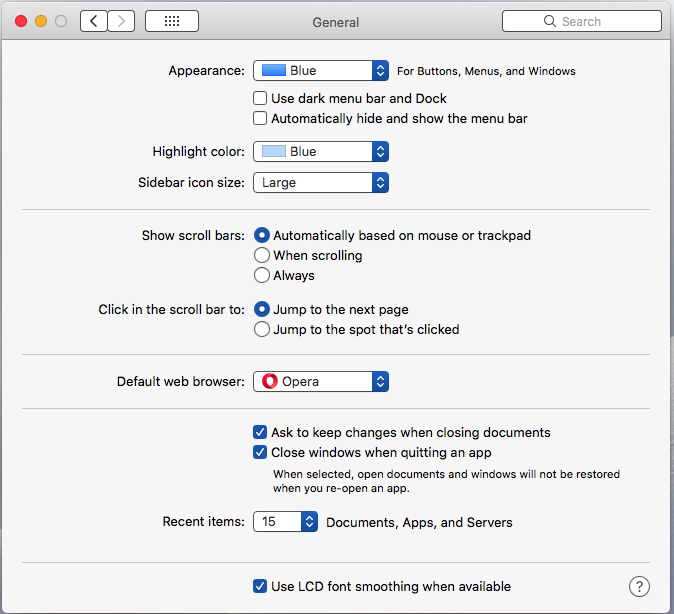
Task: Open the Default web browser dropdown
Action: (320, 381)
